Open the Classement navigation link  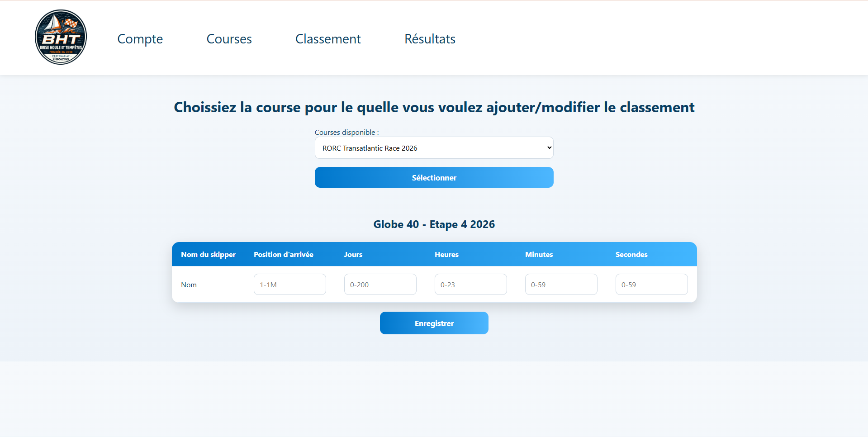tap(327, 39)
